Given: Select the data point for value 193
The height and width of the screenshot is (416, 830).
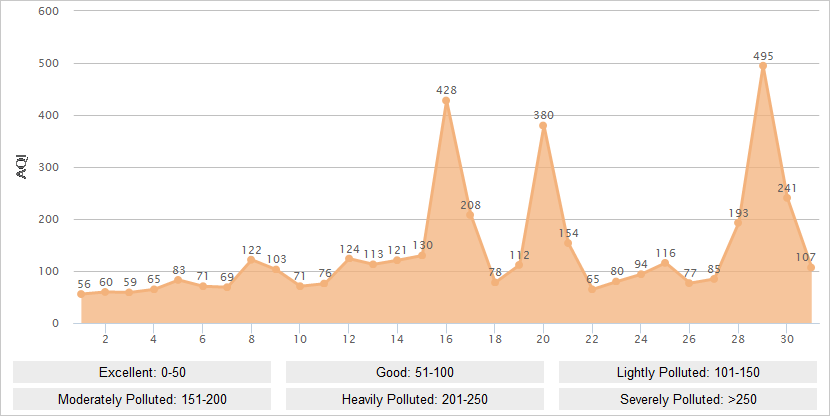Looking at the screenshot, I should pos(738,223).
